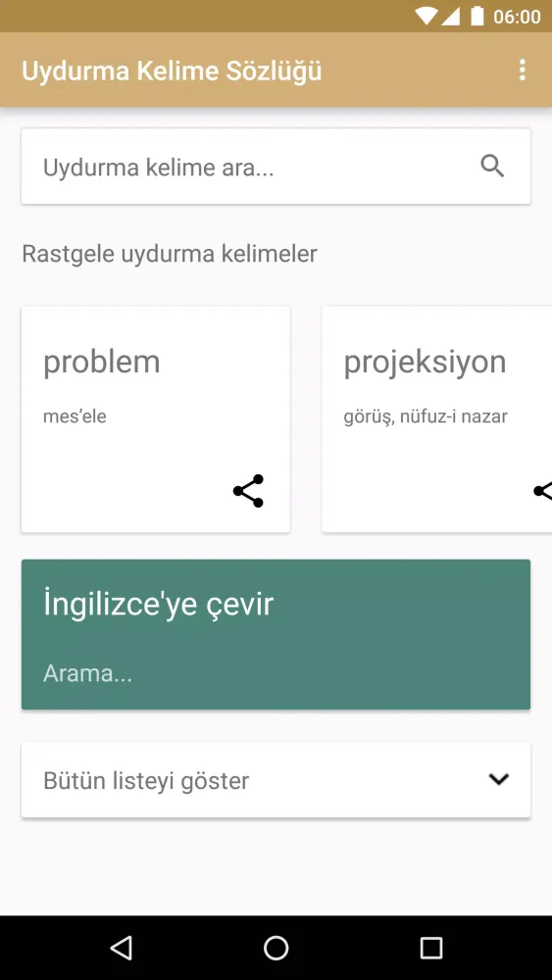Tap the "mes'ele" definition text

[x=75, y=416]
